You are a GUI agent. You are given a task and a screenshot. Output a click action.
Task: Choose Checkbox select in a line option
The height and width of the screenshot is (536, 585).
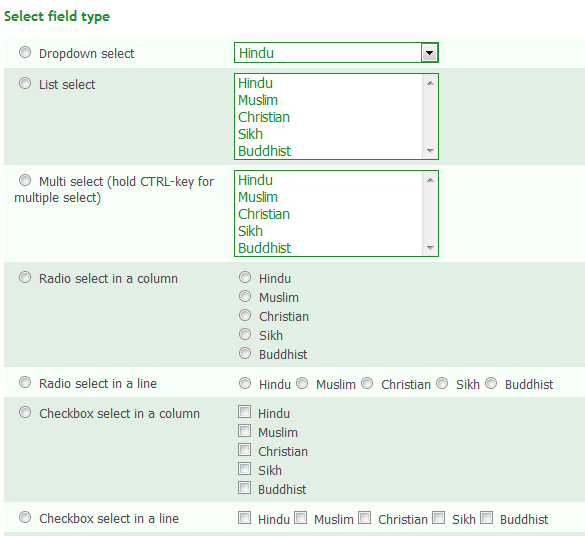pyautogui.click(x=25, y=517)
